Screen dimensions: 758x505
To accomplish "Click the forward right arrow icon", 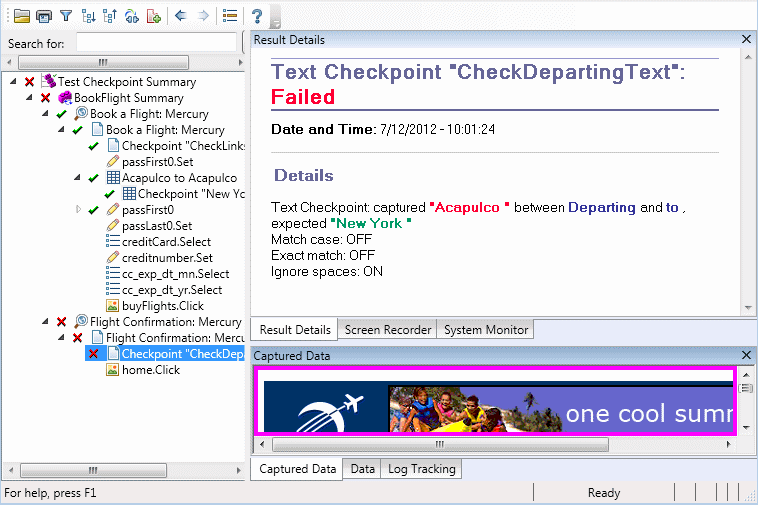I will [203, 16].
